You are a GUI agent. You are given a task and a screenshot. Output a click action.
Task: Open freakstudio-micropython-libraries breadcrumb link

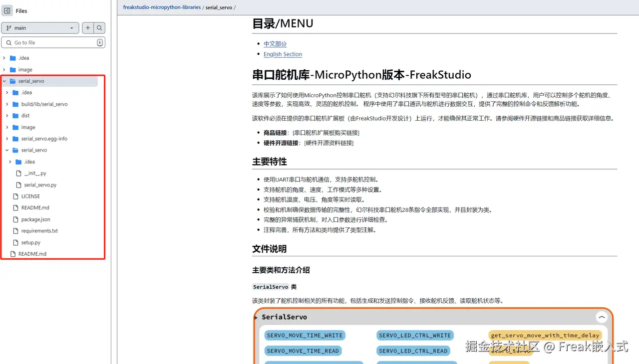[162, 7]
